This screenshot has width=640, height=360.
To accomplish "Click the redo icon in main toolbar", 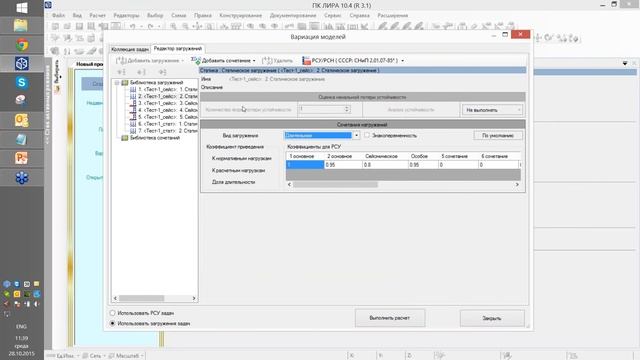I will (151, 27).
